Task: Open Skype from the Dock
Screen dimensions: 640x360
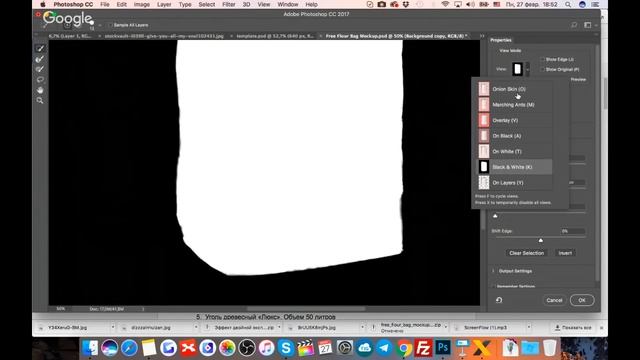Action: click(286, 348)
